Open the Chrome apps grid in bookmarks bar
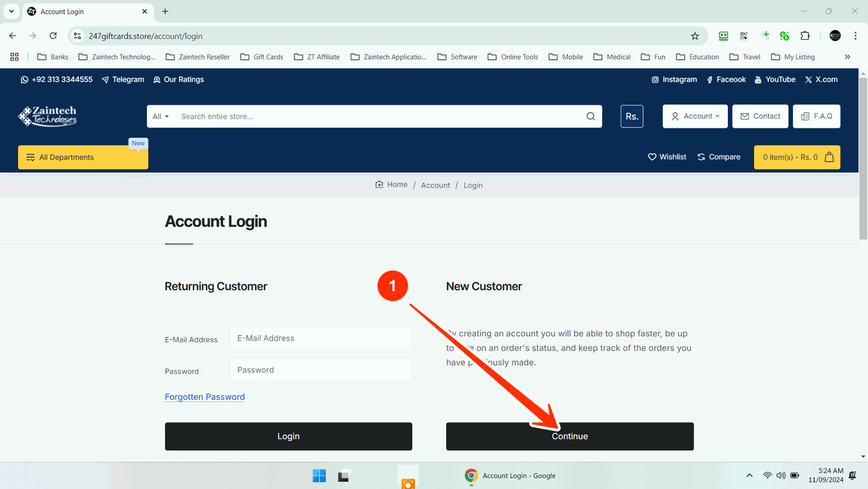 [14, 57]
